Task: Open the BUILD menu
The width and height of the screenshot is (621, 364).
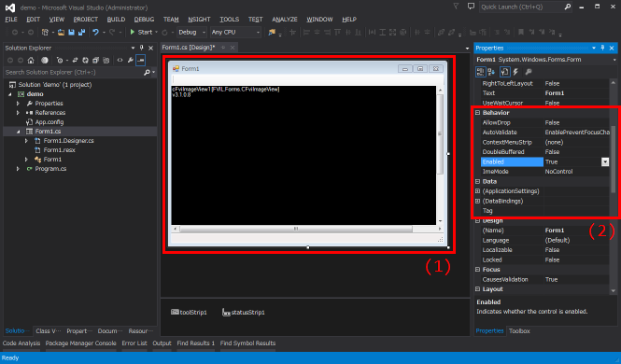Action: pos(116,19)
